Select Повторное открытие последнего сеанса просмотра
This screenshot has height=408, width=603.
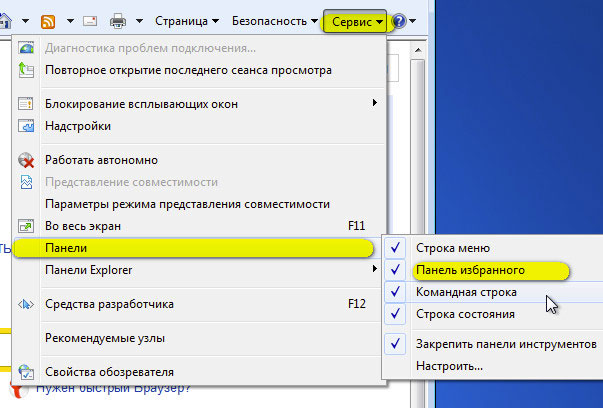(x=188, y=70)
